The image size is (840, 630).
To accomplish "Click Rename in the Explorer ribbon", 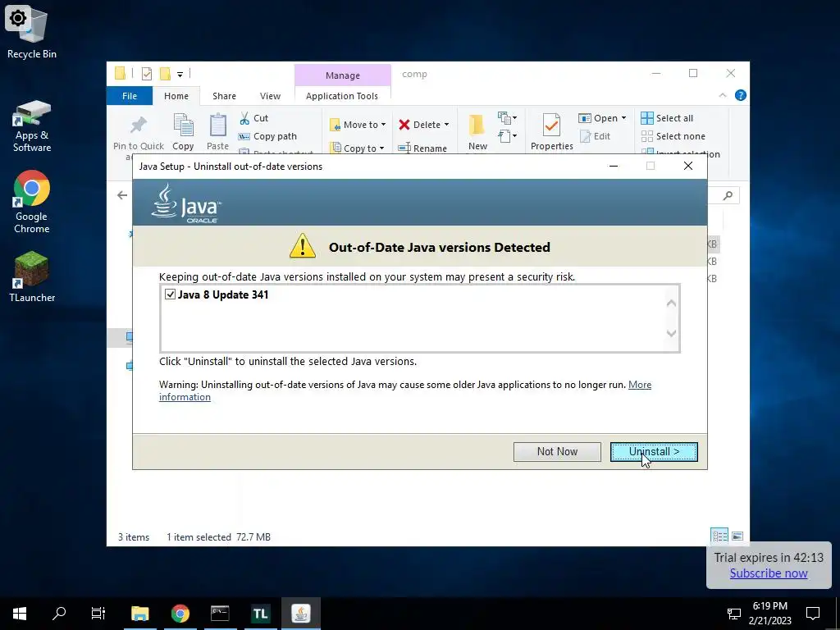I will (422, 148).
